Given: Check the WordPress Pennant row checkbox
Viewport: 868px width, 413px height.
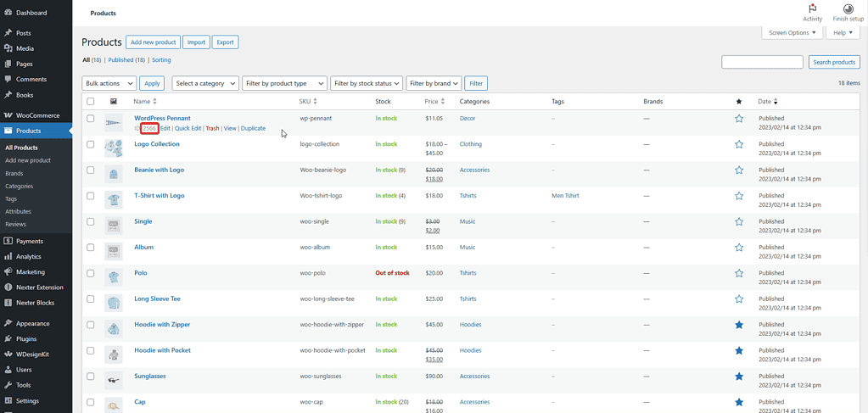Looking at the screenshot, I should click(91, 119).
